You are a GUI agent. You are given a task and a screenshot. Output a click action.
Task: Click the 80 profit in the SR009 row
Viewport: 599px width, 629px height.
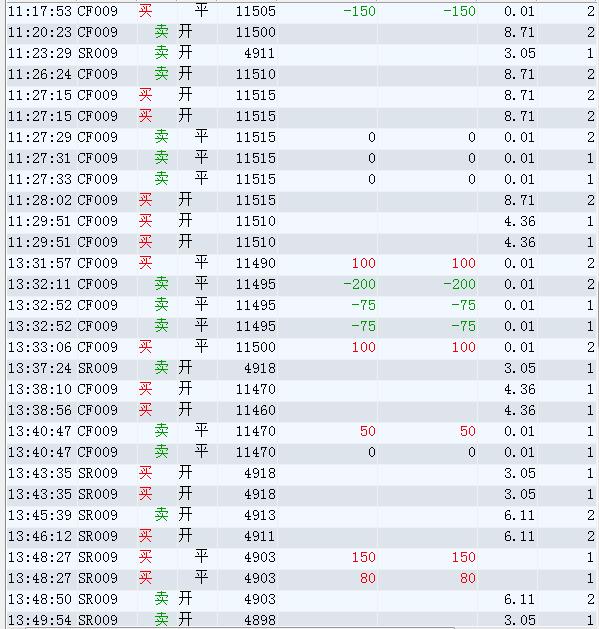pos(368,578)
